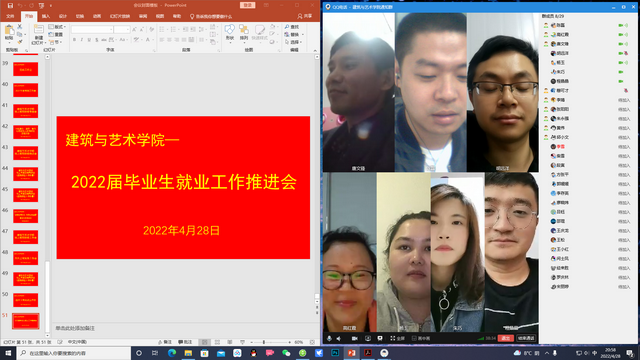640x360 pixels.
Task: Select slide 45 thumbnail
Action: (25, 195)
